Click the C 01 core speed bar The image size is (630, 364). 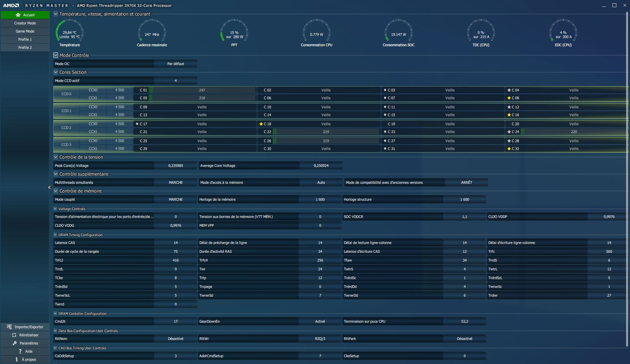202,90
